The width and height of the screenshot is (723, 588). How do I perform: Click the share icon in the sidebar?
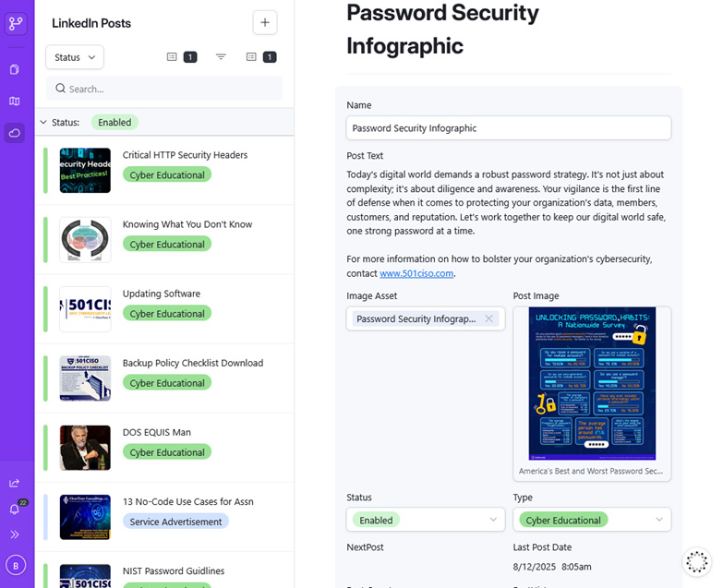coord(15,483)
